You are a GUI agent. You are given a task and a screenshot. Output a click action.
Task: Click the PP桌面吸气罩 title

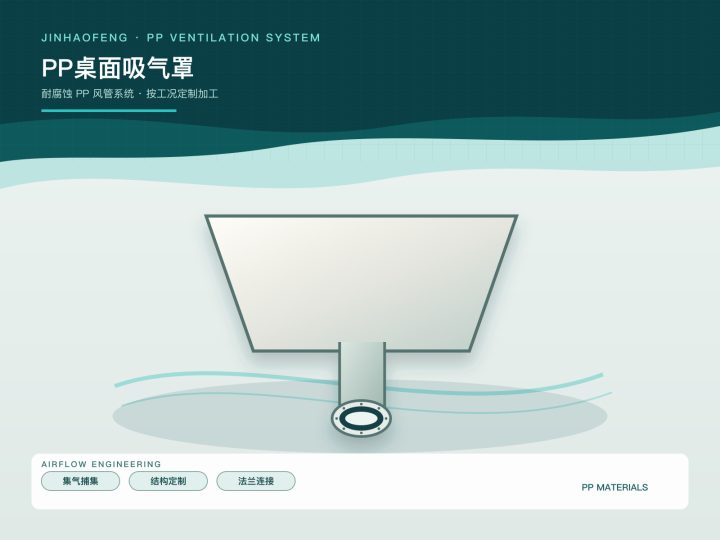(118, 68)
